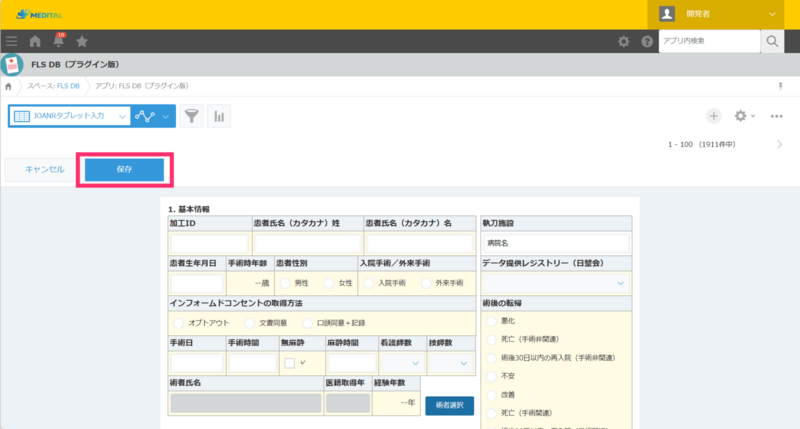Select 悪化 outcome radio
Image resolution: width=800 pixels, height=429 pixels.
(491, 321)
